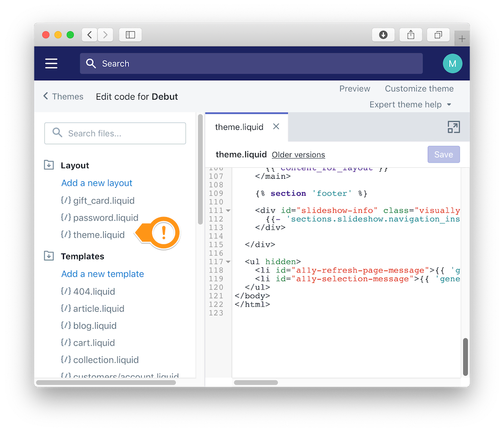This screenshot has height=432, width=504.
Task: Open the browser downloads button
Action: pos(383,35)
